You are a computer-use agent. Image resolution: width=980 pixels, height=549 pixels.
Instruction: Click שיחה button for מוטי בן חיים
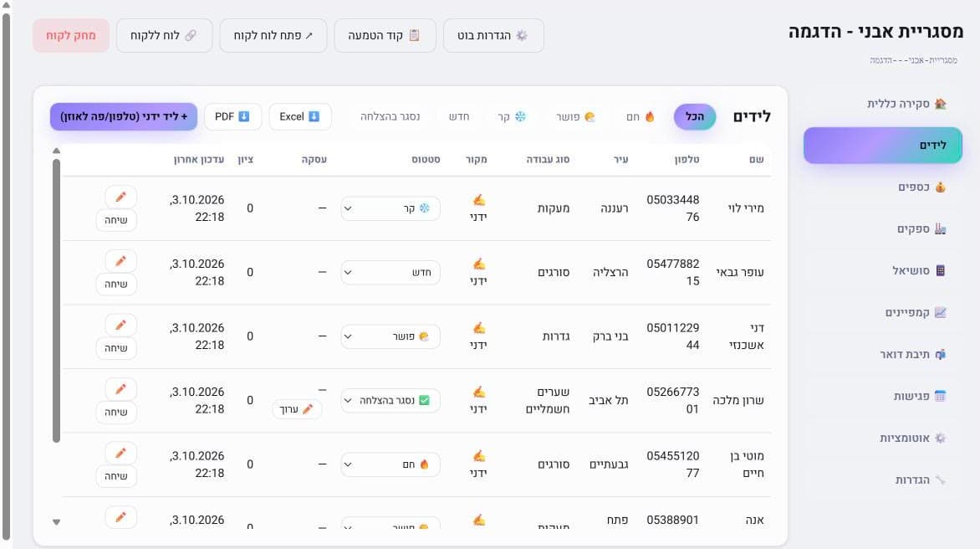(x=116, y=476)
